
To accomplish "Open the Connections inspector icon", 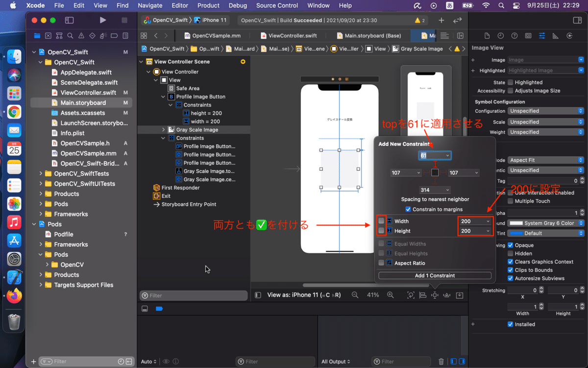I will (x=569, y=36).
